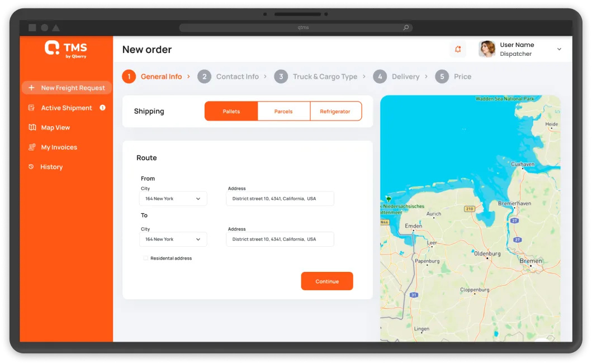Click the Active Shipment info badge
Image resolution: width=592 pixels, height=364 pixels.
(102, 108)
